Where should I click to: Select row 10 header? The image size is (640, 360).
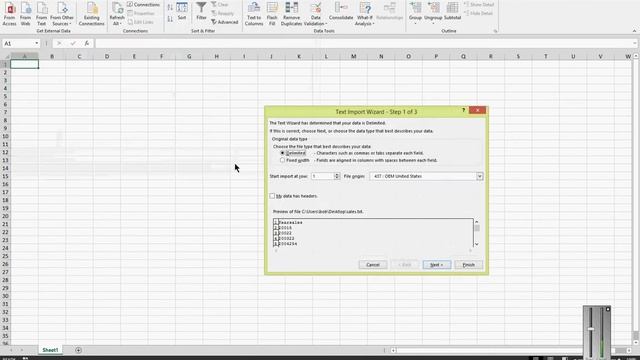point(5,136)
